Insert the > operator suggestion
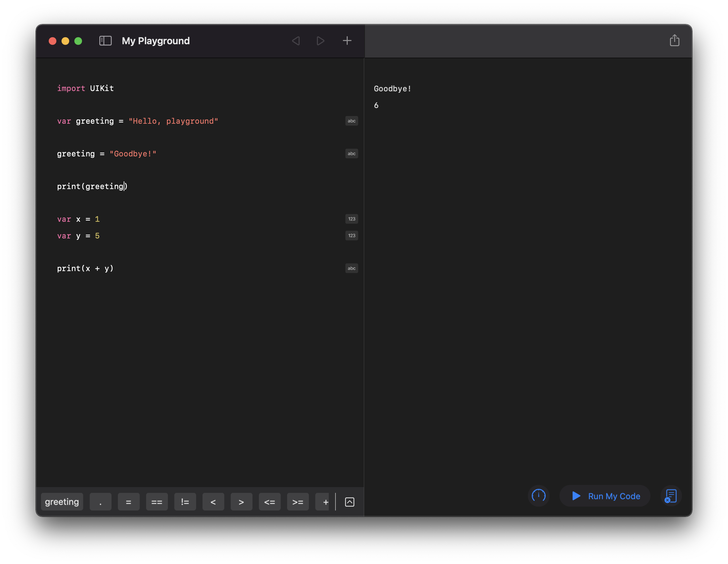The height and width of the screenshot is (564, 728). point(241,502)
